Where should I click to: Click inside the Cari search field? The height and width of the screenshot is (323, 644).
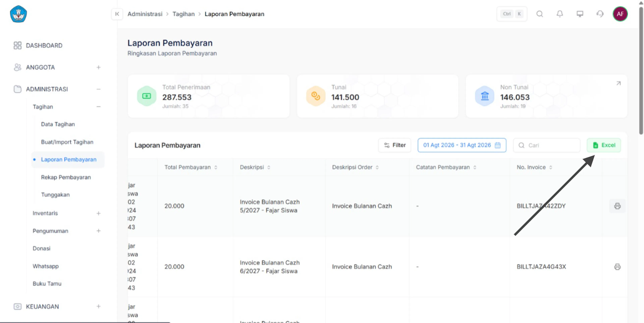[547, 145]
